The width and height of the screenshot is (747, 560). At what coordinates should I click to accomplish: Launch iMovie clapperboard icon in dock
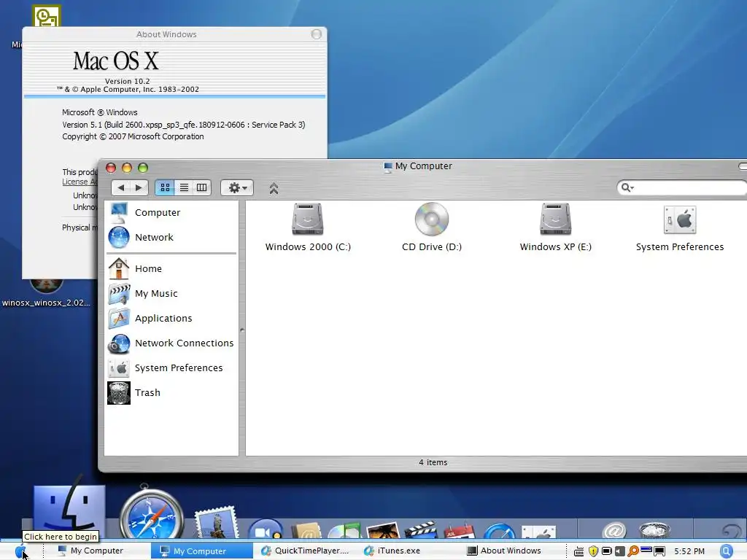(420, 531)
